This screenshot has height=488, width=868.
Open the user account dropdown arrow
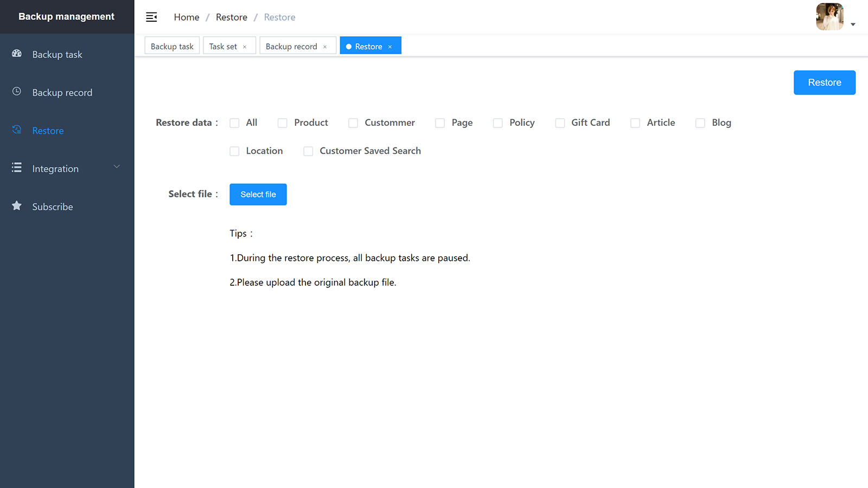point(853,24)
